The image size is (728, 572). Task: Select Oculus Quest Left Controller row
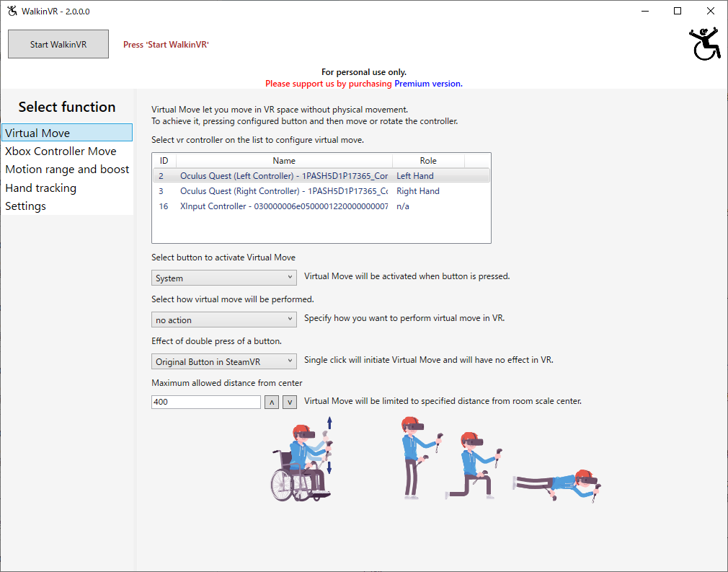click(x=321, y=176)
